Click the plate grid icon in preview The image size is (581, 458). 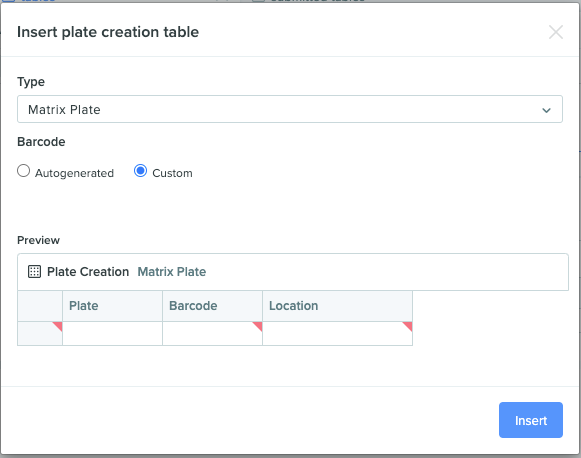[x=34, y=272]
